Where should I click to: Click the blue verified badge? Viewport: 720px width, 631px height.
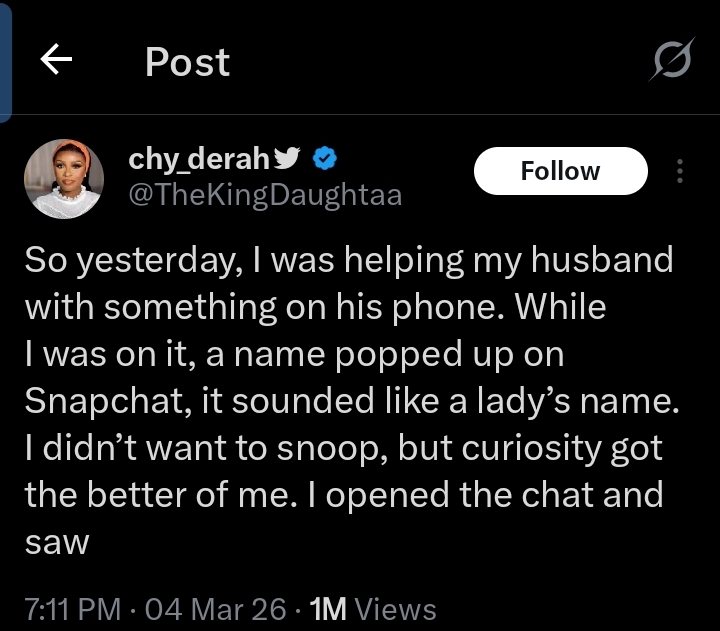point(325,158)
